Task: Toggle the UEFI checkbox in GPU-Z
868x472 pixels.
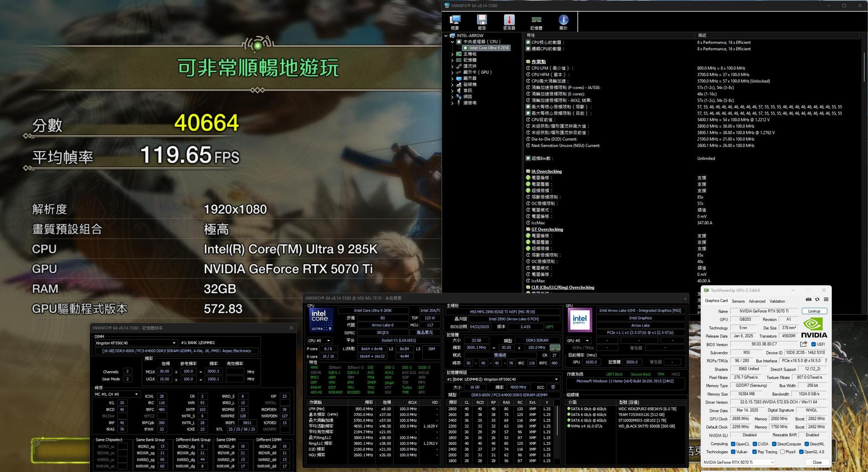Action: [x=813, y=344]
